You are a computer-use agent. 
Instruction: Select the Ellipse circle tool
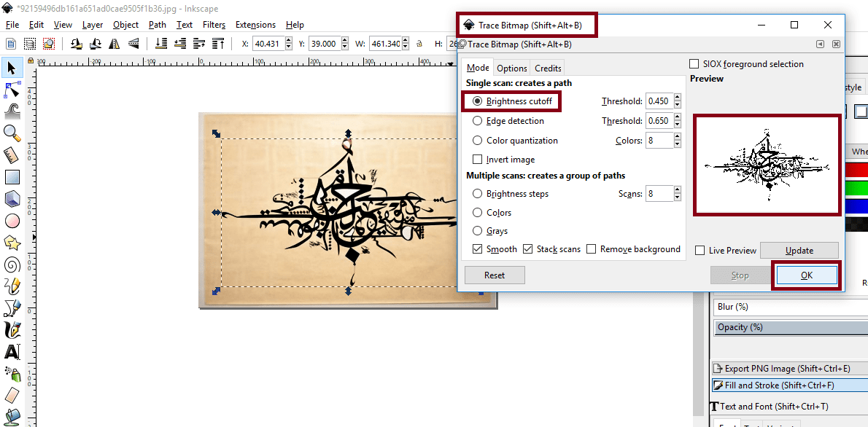click(x=12, y=221)
